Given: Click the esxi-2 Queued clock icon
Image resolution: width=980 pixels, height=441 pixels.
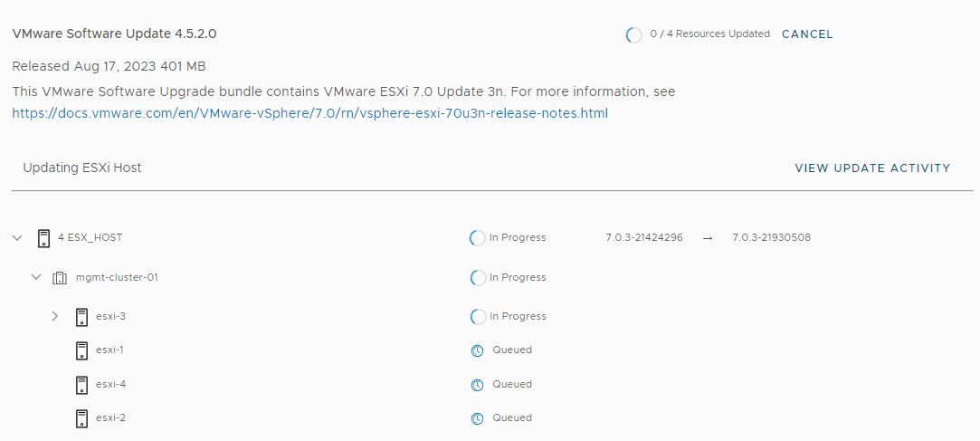Looking at the screenshot, I should pos(477,418).
